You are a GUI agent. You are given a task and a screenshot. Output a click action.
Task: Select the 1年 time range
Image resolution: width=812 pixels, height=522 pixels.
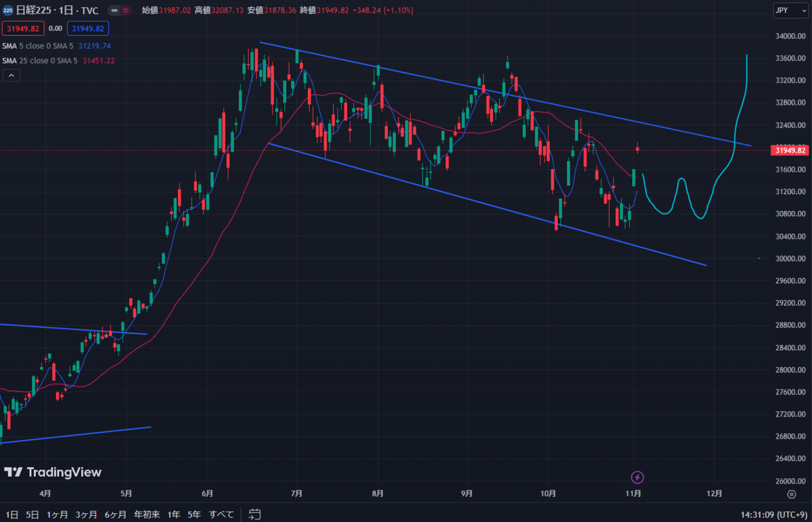click(174, 515)
